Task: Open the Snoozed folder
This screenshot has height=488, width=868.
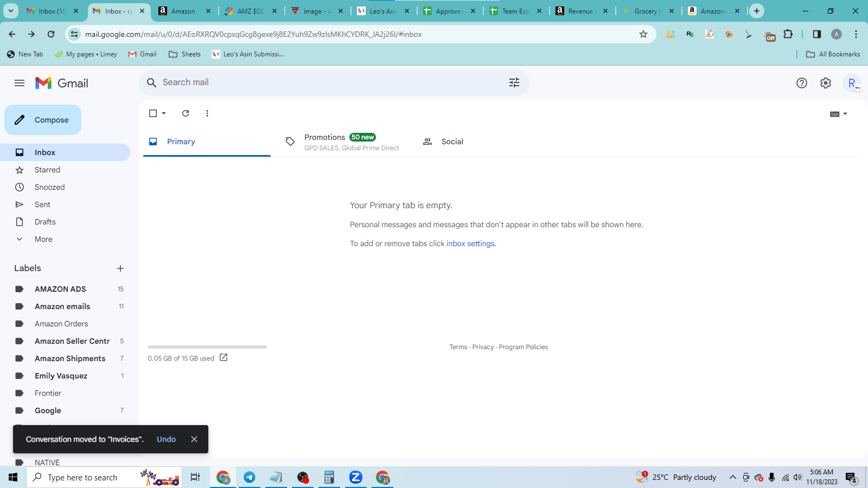Action: coord(65,187)
